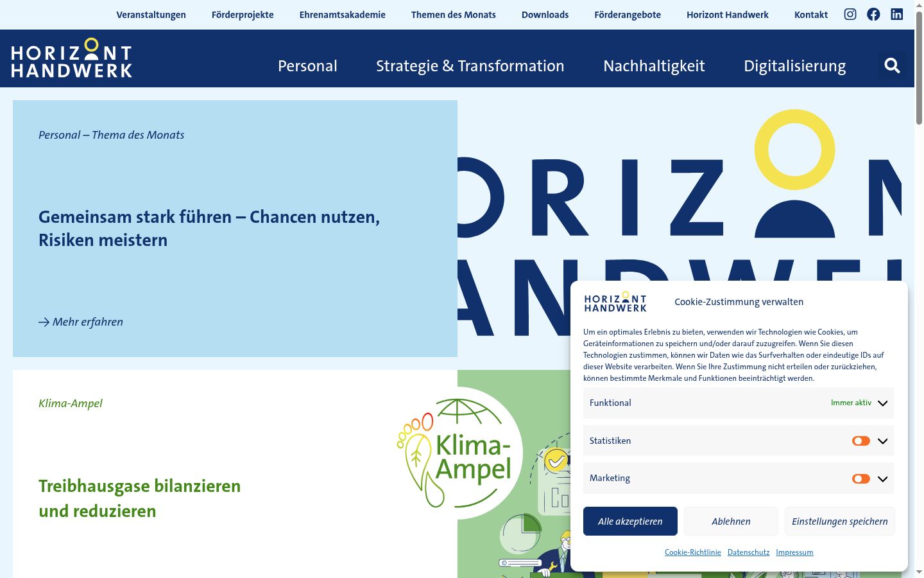Screen dimensions: 924x578
Task: Click the arrow before Mehr erfahren
Action: coord(44,322)
